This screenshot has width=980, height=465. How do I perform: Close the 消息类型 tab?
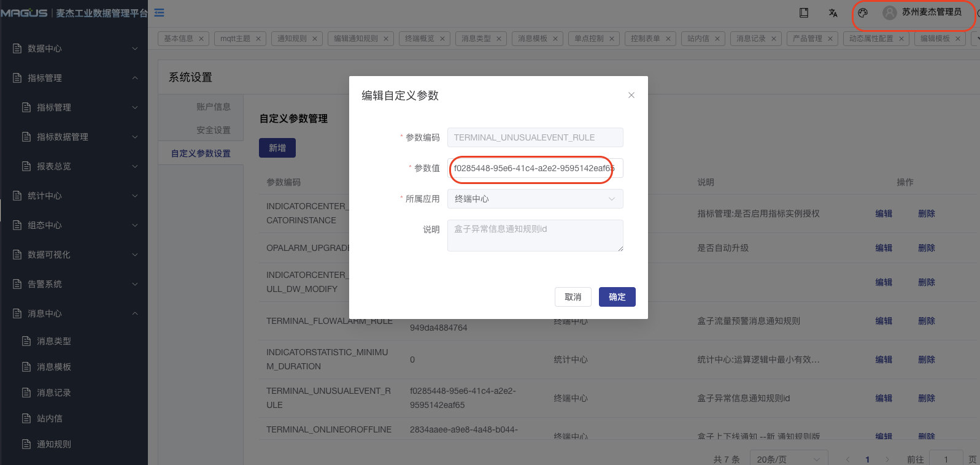499,39
